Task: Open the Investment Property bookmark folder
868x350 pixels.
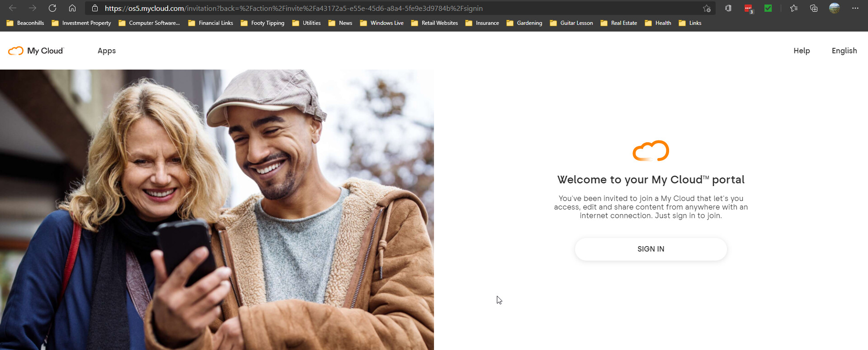Action: 81,23
